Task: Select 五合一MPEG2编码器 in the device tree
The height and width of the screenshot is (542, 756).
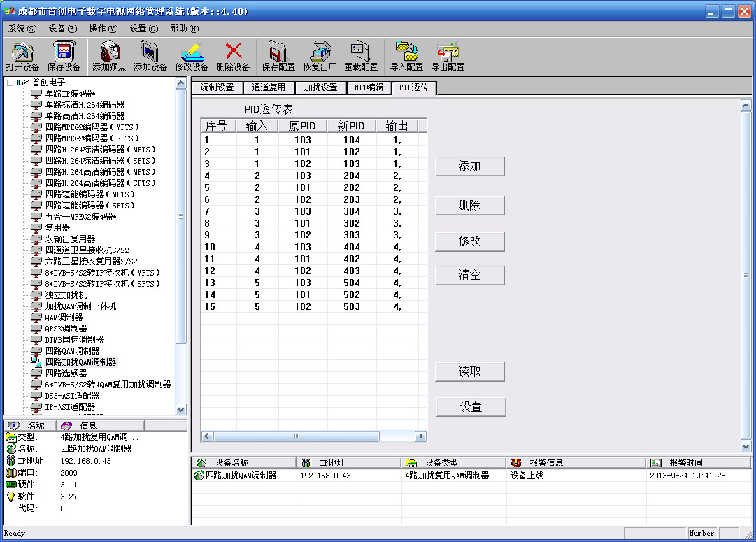Action: (80, 217)
